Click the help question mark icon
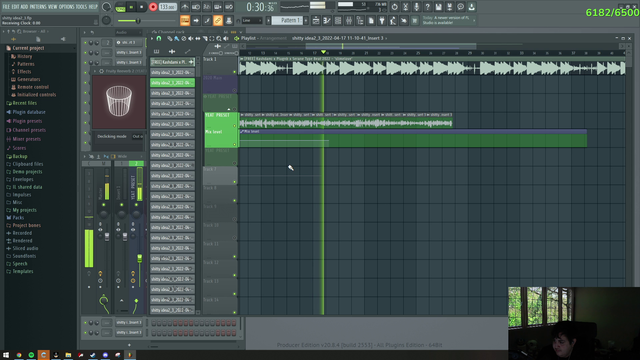The width and height of the screenshot is (640, 360). point(427,7)
